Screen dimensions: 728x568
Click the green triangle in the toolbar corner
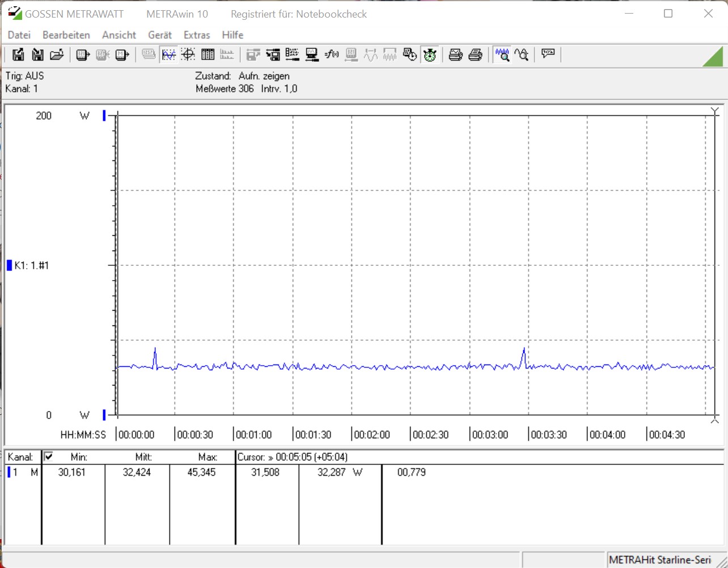(x=713, y=56)
